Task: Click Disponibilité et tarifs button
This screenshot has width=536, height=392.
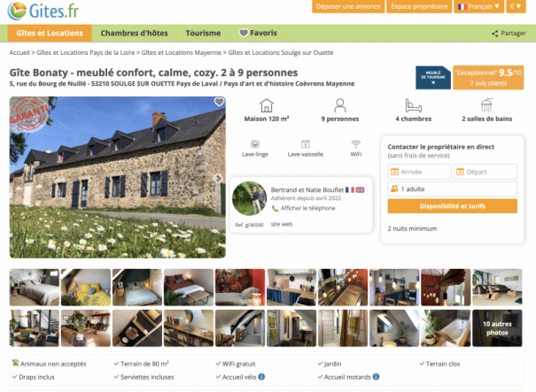Action: [452, 206]
